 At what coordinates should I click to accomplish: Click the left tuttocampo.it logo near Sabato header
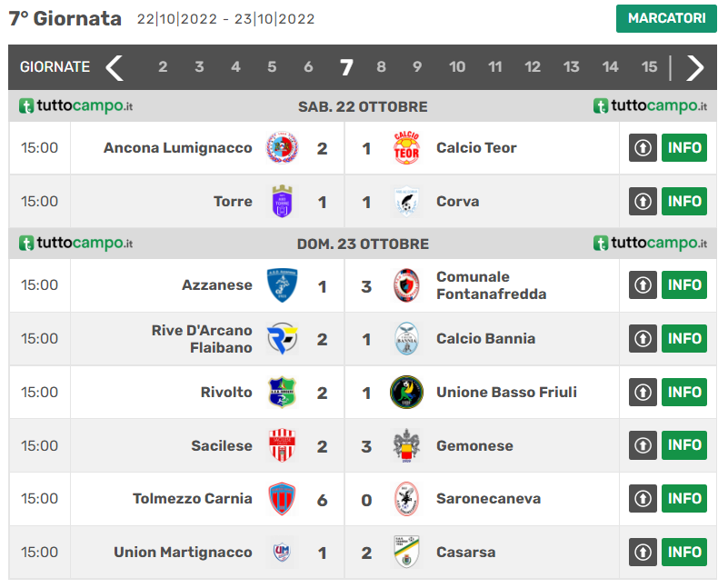tap(76, 106)
